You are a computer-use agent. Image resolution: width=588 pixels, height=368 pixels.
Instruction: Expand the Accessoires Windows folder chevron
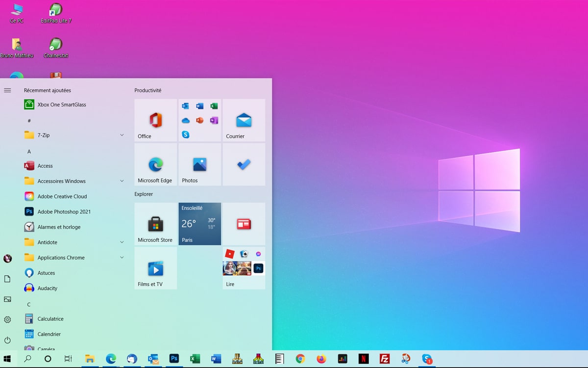122,181
